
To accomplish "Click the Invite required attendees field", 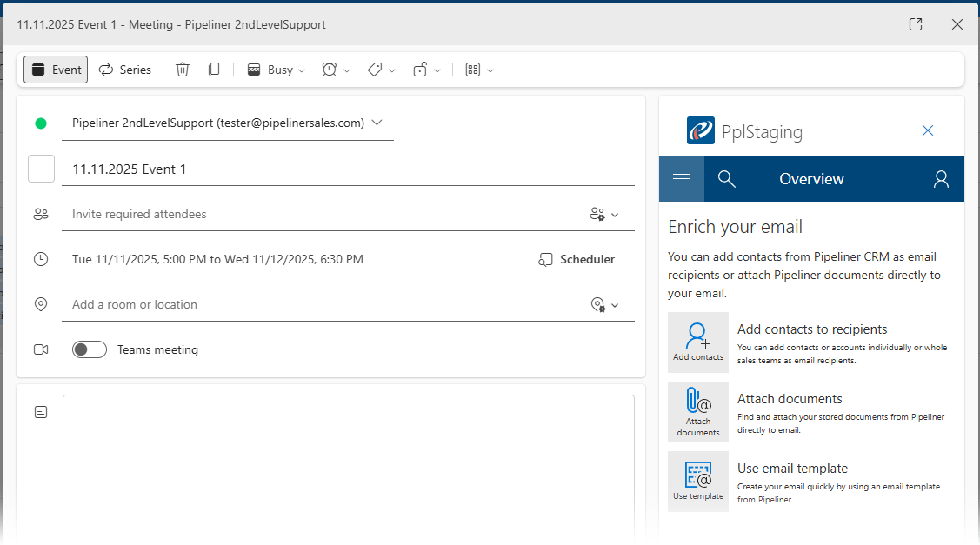I will [x=261, y=214].
